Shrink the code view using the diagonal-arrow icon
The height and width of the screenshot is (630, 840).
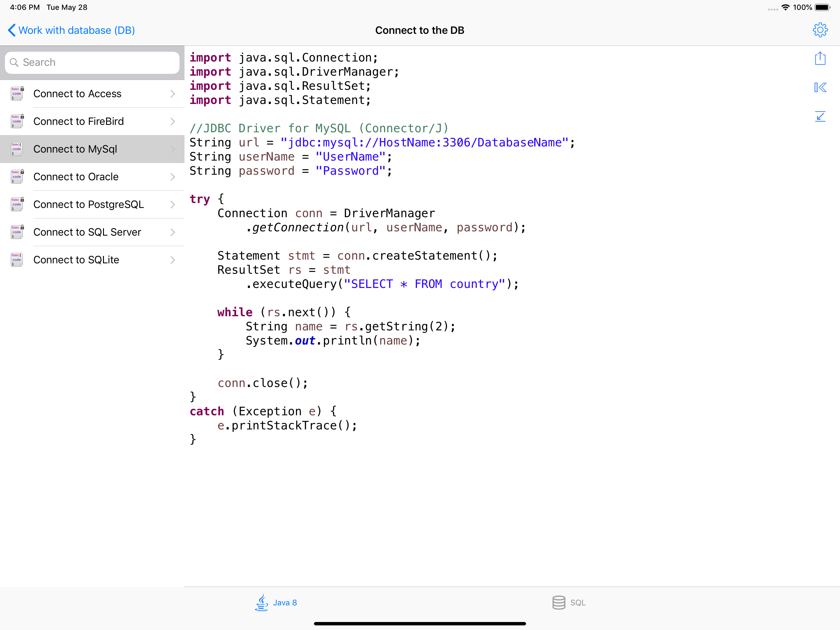(820, 117)
